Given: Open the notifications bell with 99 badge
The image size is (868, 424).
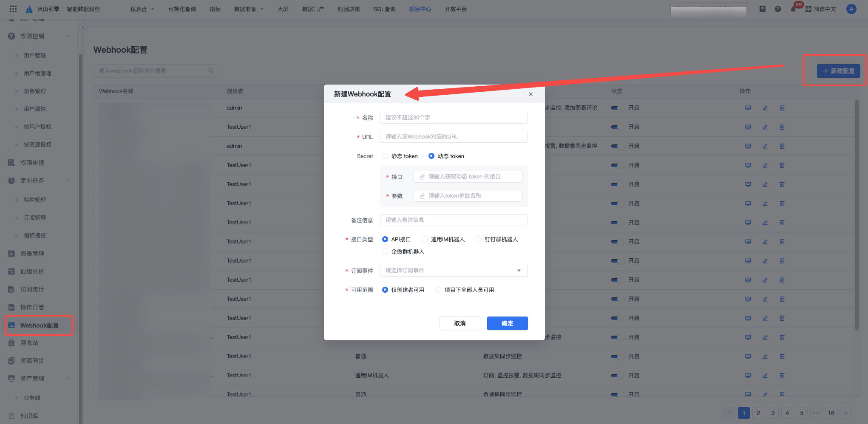Looking at the screenshot, I should [793, 9].
